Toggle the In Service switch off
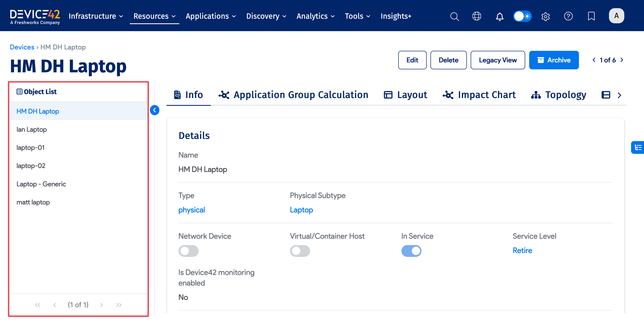 tap(411, 251)
